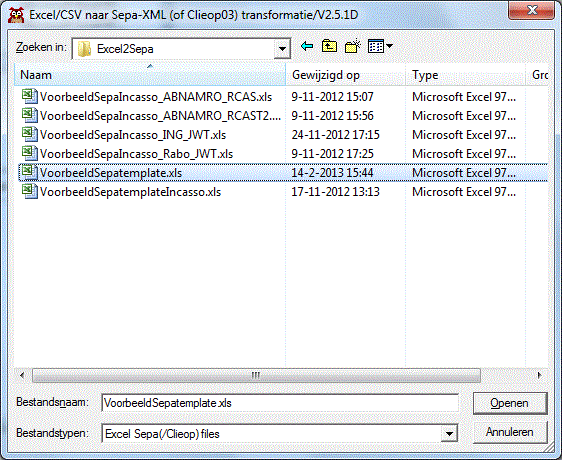Click the partially visible Grootte column header
This screenshot has height=460, width=562.
537,75
